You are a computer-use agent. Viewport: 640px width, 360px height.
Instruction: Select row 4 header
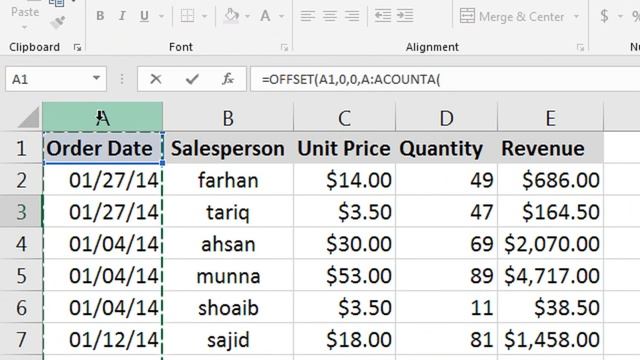point(21,243)
